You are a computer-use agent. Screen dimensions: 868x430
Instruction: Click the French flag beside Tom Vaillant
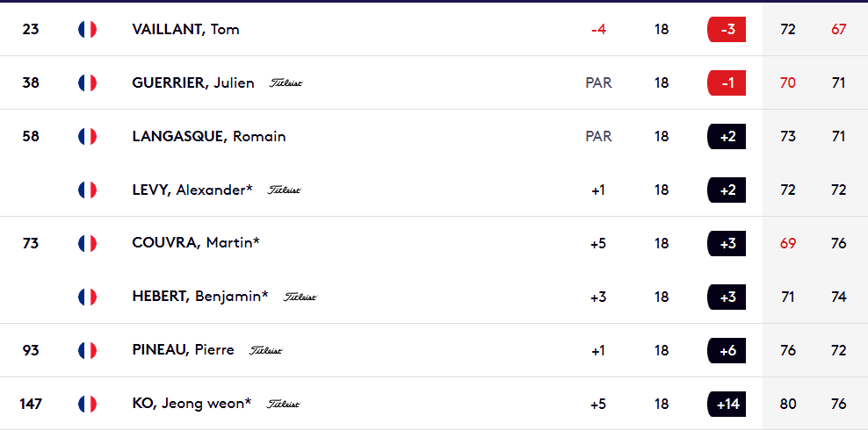coord(88,29)
